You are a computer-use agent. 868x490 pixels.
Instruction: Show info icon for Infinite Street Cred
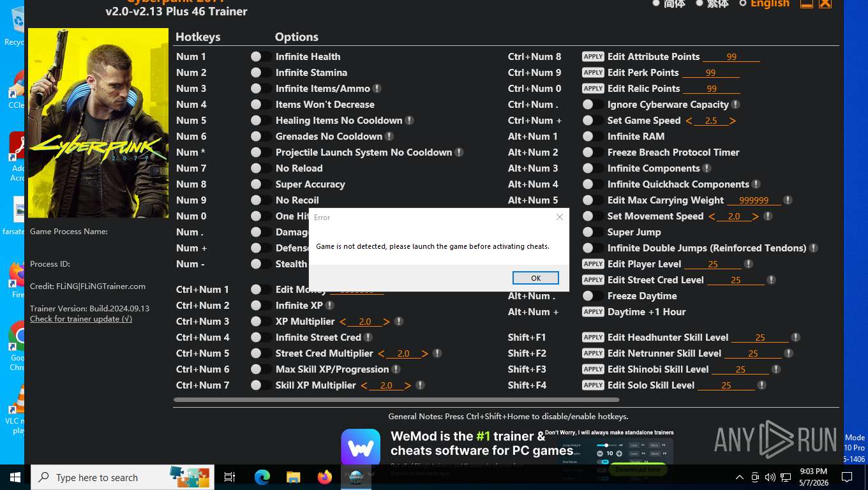(368, 338)
